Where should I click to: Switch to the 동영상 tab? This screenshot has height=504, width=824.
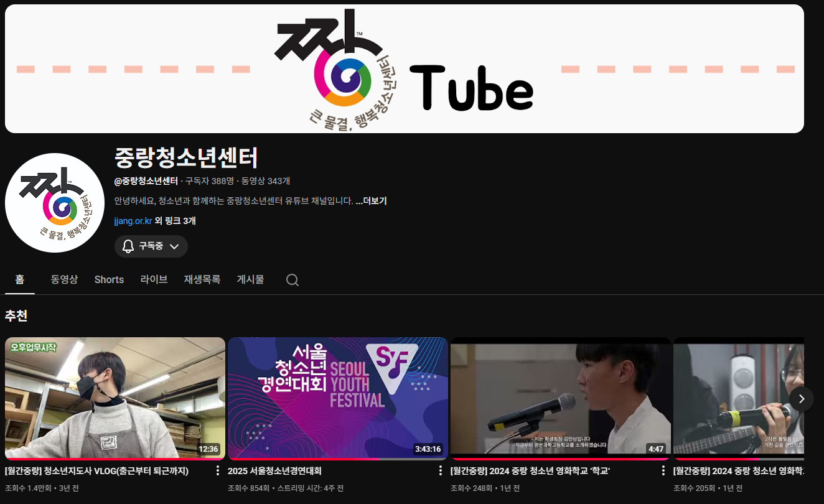point(64,279)
